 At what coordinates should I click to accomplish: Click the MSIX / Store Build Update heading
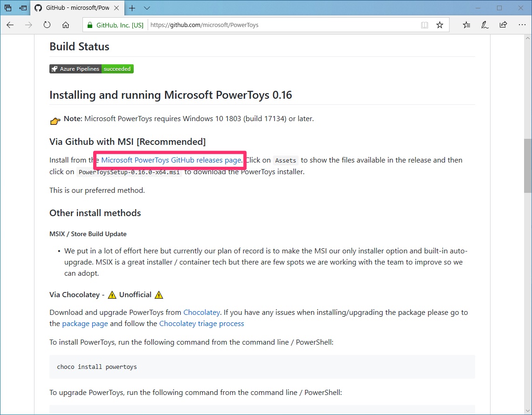coord(88,234)
